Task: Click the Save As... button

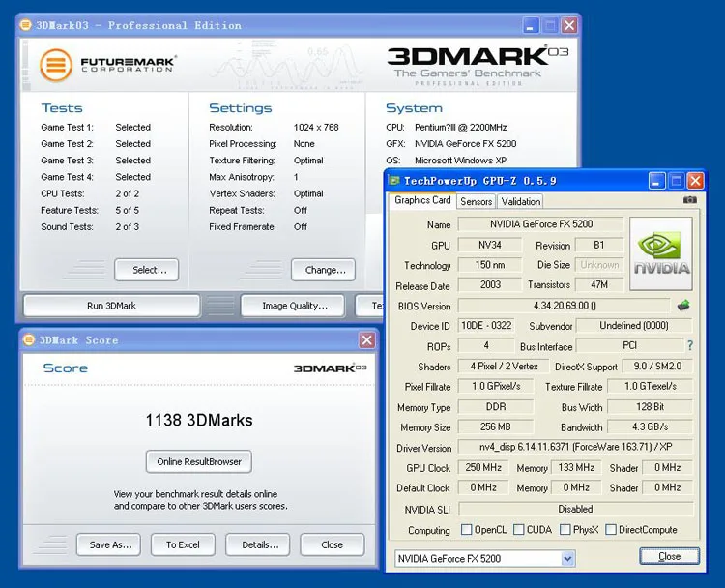Action: pyautogui.click(x=108, y=544)
